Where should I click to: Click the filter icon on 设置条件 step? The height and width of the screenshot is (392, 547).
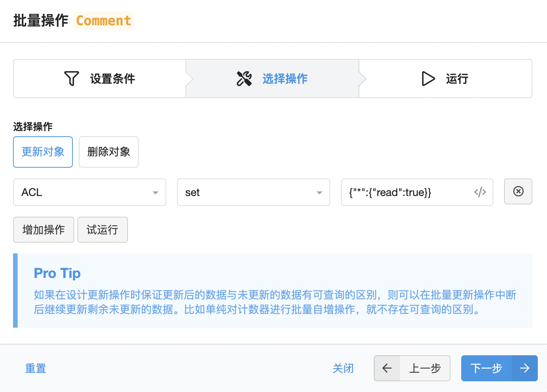72,78
